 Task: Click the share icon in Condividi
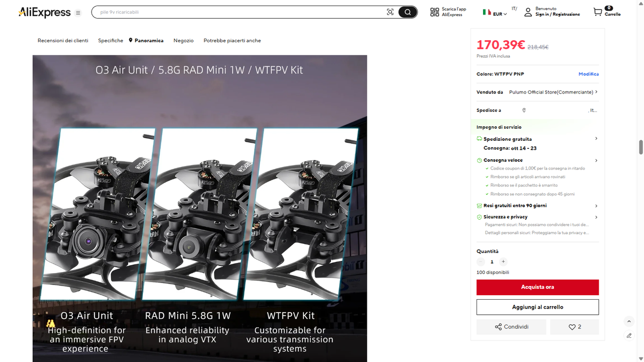pyautogui.click(x=498, y=327)
